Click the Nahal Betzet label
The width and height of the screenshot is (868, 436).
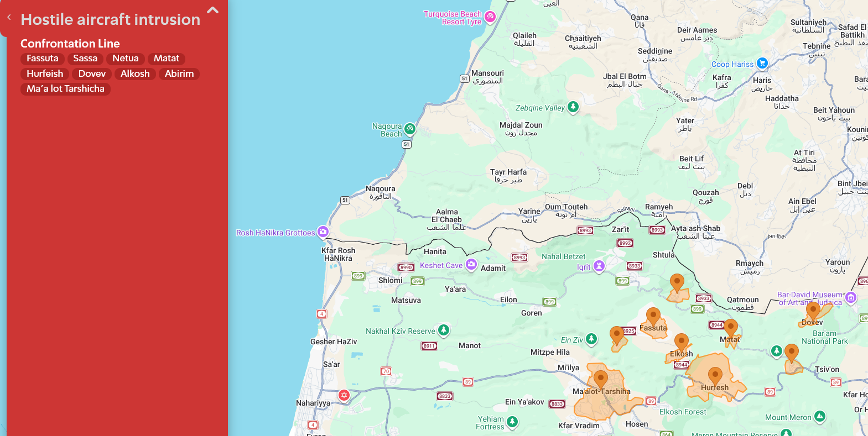563,257
